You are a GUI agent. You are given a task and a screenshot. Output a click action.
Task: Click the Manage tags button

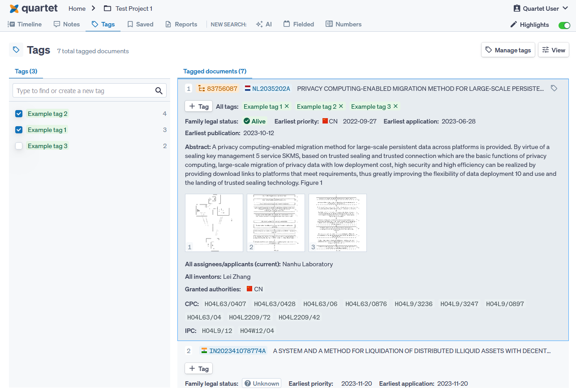[x=508, y=50]
